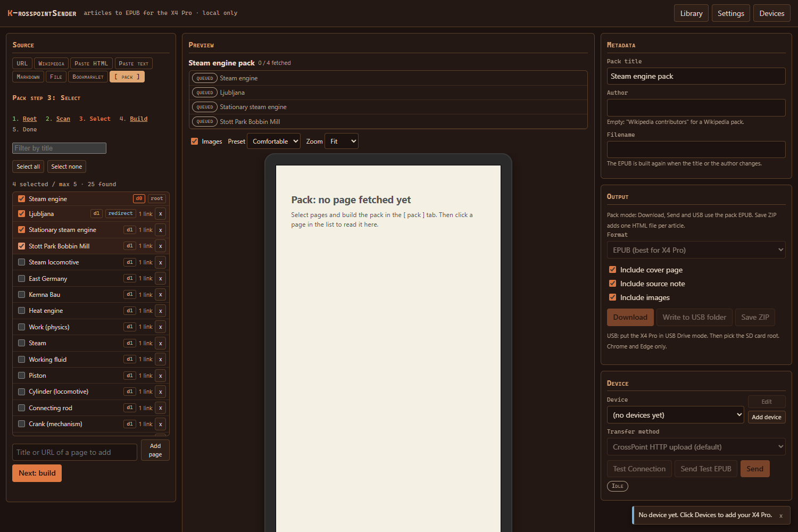
Task: Click the Select none button
Action: point(66,167)
